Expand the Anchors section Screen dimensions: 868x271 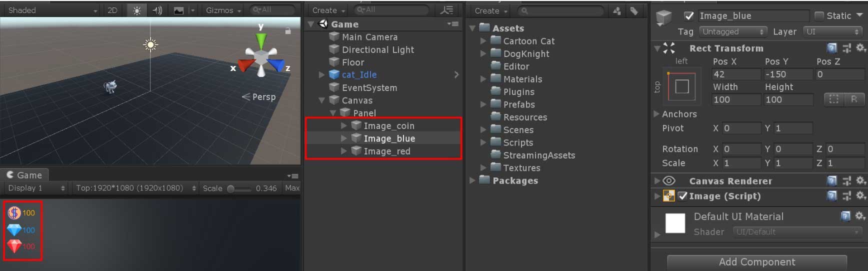(x=656, y=114)
